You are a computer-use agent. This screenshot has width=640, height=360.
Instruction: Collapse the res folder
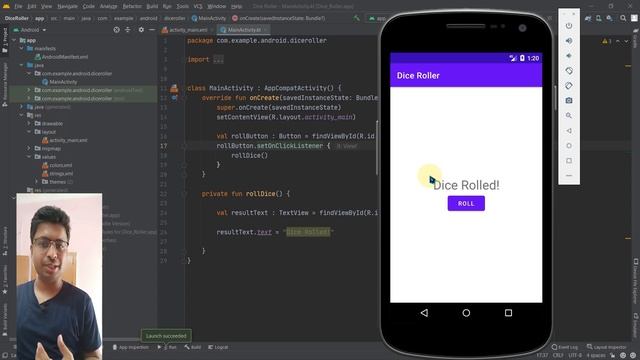pyautogui.click(x=22, y=115)
